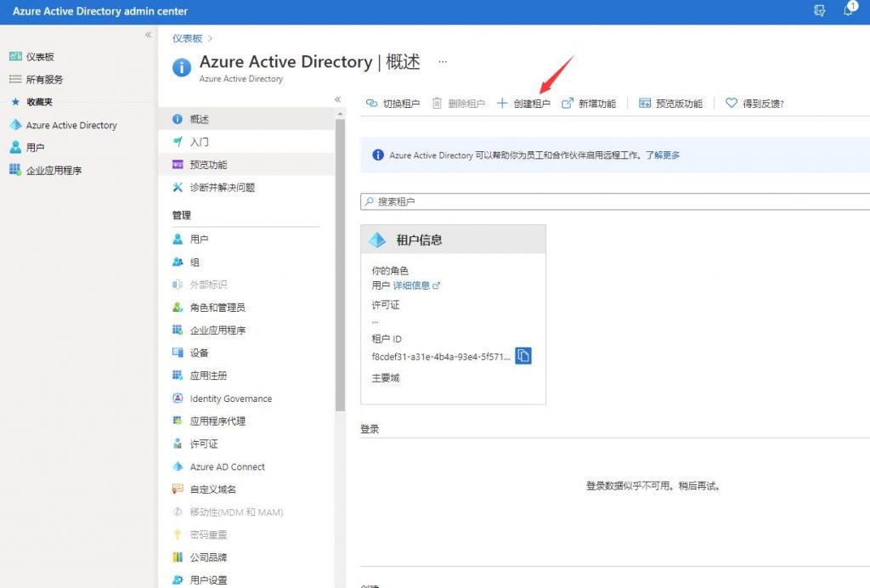Click 用户 icon under 管理 section
This screenshot has height=588, width=870.
178,239
